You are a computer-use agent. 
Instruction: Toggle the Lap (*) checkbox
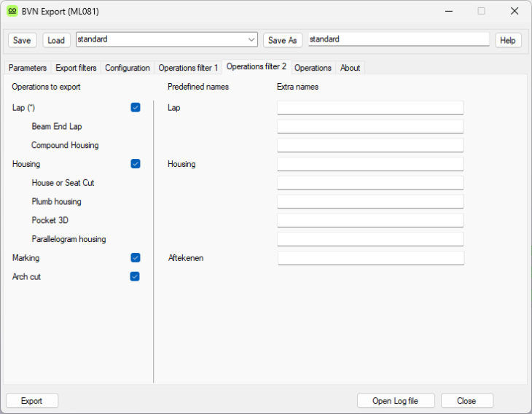[135, 107]
